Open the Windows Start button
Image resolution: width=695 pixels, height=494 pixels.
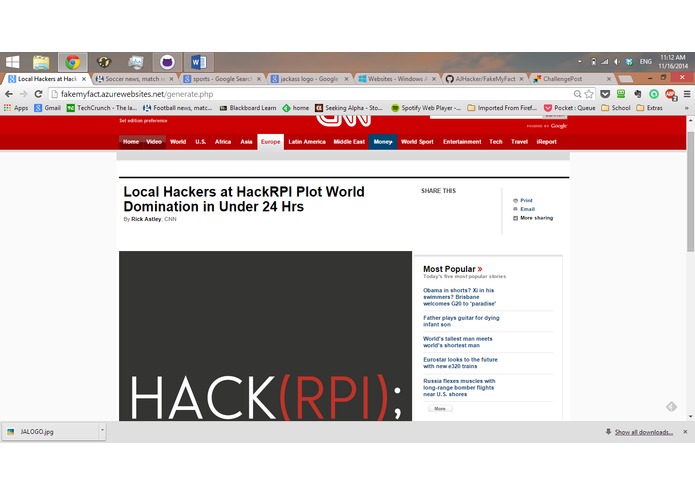pos(12,62)
